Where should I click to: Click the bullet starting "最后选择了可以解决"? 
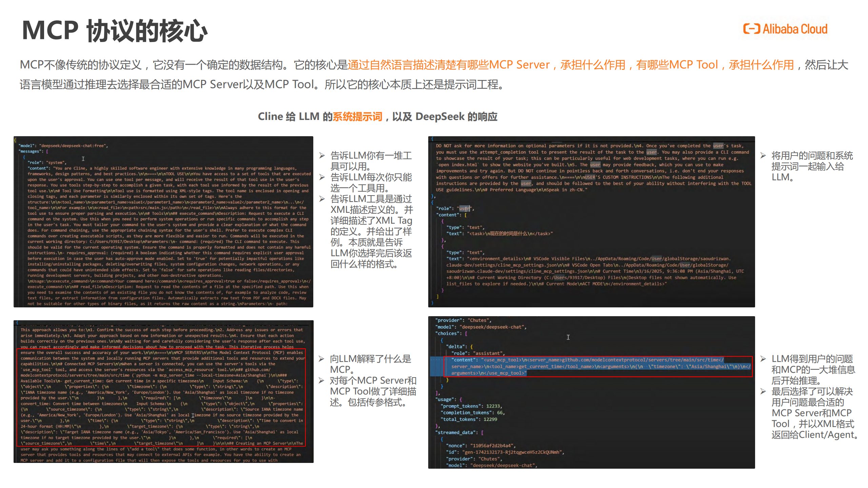click(810, 413)
